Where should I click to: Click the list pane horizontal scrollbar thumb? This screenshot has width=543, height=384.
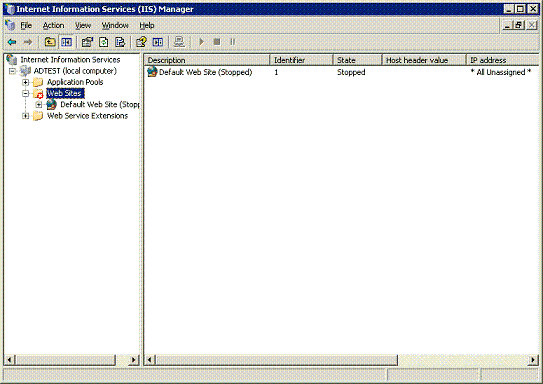click(x=276, y=360)
